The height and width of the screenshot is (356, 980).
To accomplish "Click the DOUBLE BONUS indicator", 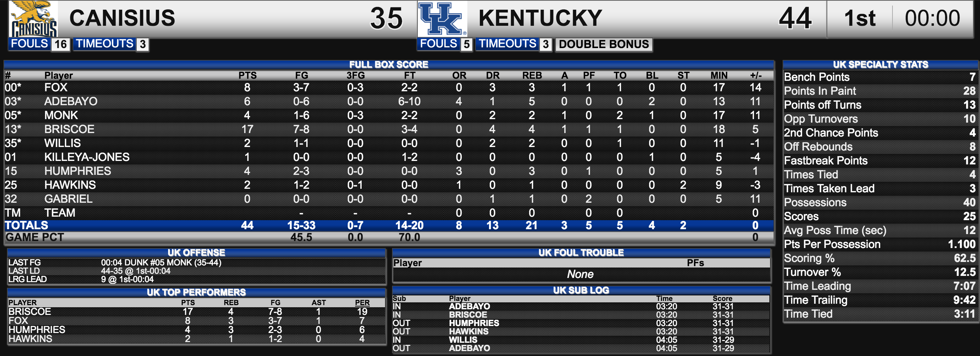I will (x=603, y=44).
